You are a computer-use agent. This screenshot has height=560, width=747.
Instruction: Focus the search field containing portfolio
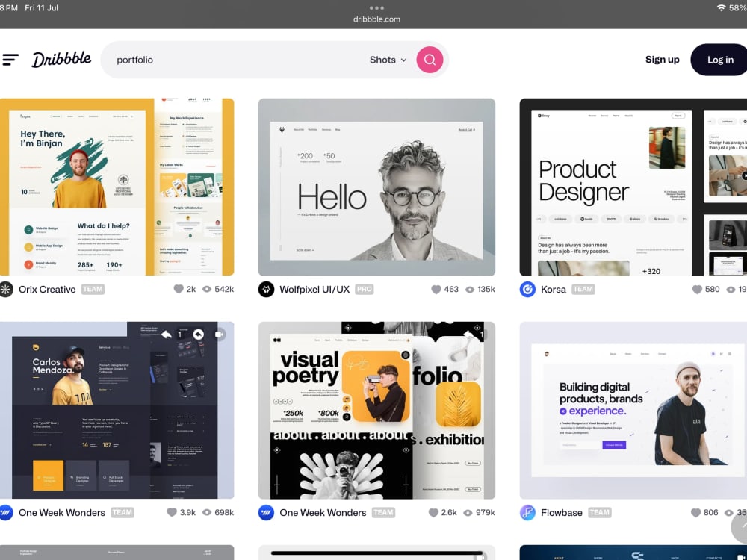pyautogui.click(x=238, y=60)
